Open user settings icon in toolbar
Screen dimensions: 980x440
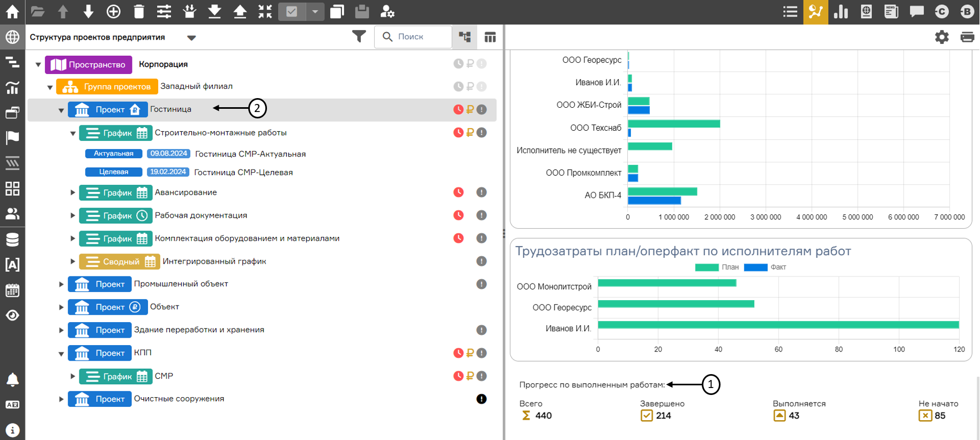pyautogui.click(x=387, y=11)
